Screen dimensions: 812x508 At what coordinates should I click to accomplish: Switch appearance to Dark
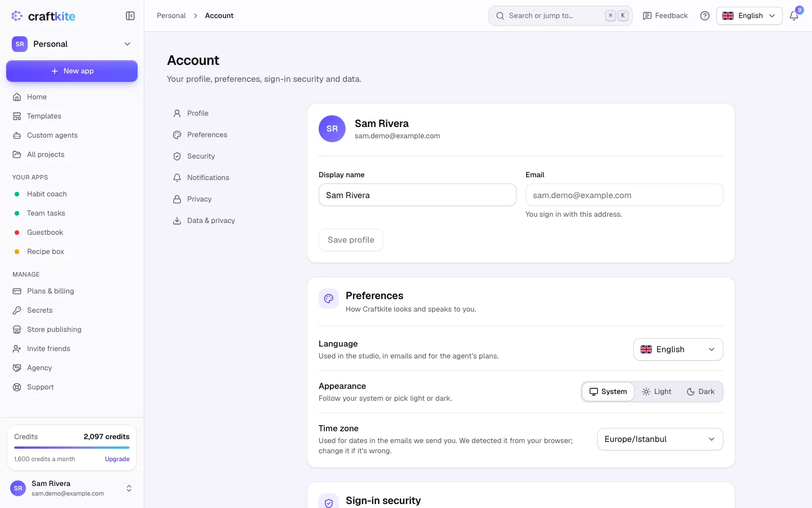click(700, 392)
